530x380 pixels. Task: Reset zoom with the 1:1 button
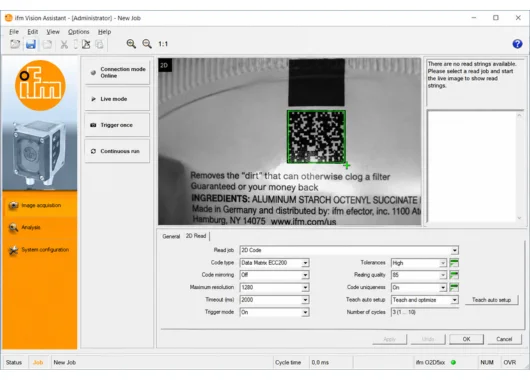click(x=163, y=44)
